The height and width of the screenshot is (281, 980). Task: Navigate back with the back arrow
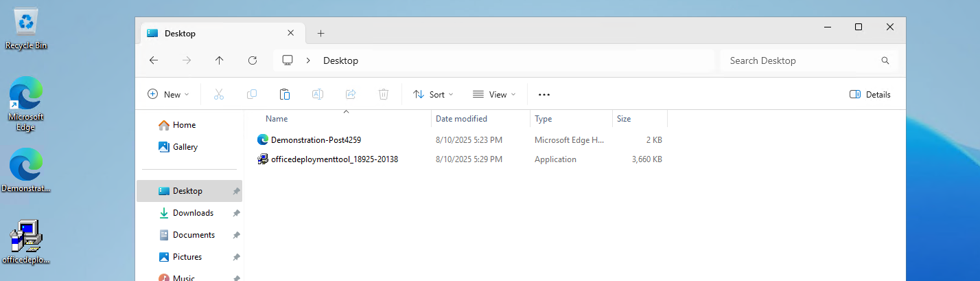pos(154,60)
